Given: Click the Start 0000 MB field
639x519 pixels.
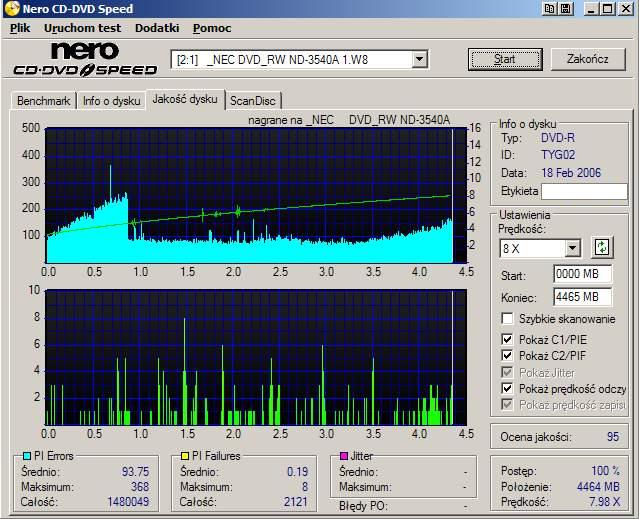Looking at the screenshot, I should [583, 274].
